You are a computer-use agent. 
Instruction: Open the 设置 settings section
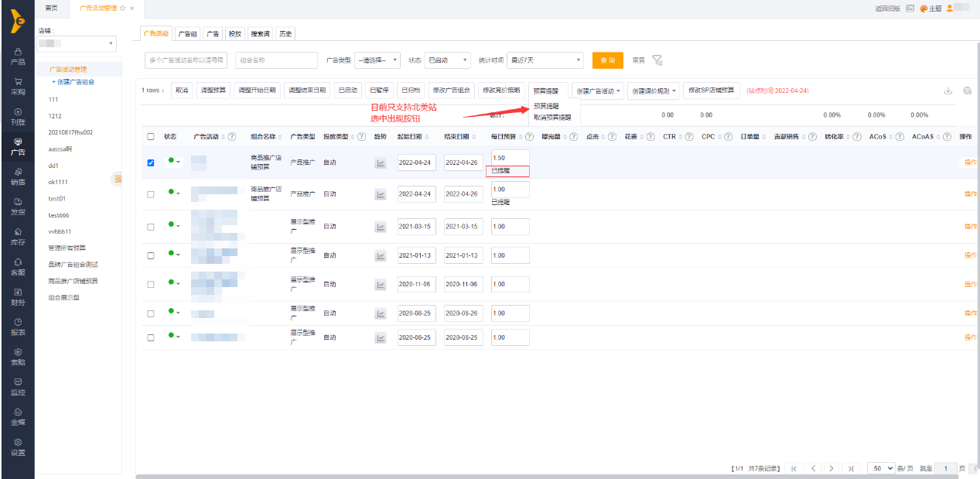[17, 446]
